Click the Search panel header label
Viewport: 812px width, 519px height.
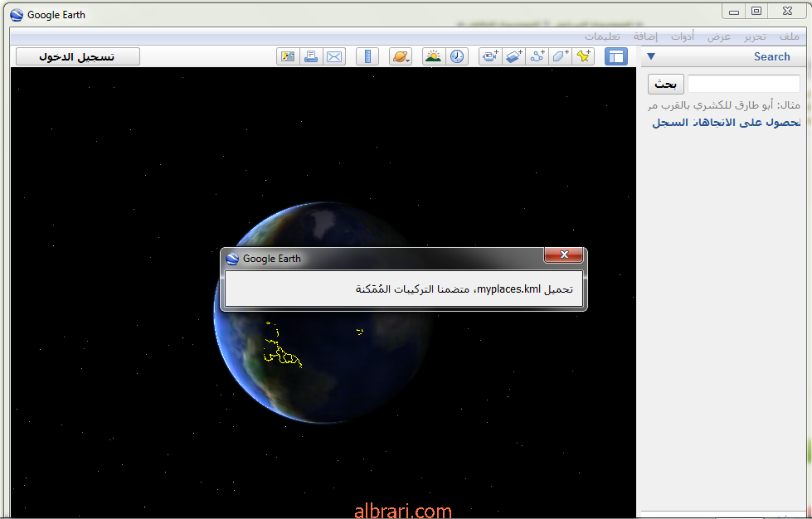click(x=771, y=57)
